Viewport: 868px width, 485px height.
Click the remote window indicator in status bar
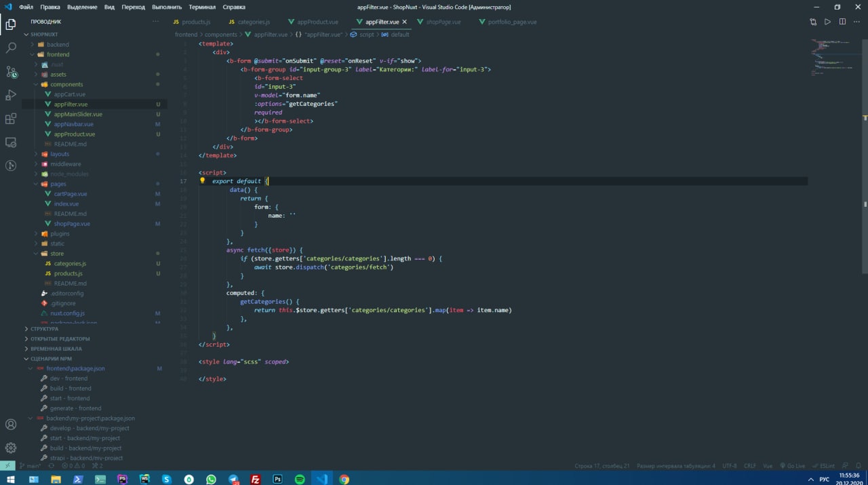[x=7, y=466]
